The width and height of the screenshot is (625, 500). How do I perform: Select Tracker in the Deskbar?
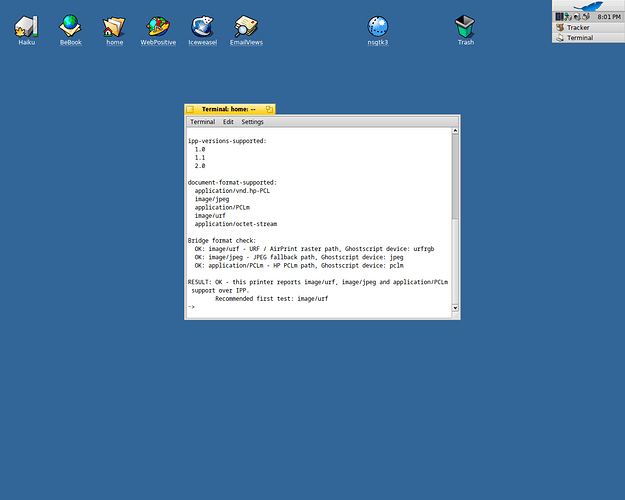(588, 28)
